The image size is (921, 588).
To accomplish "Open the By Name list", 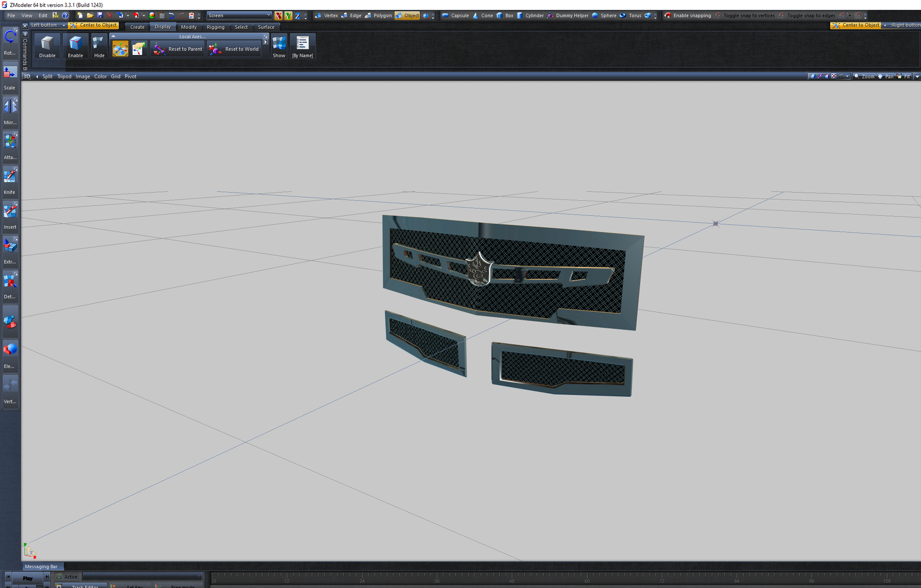I will (302, 46).
